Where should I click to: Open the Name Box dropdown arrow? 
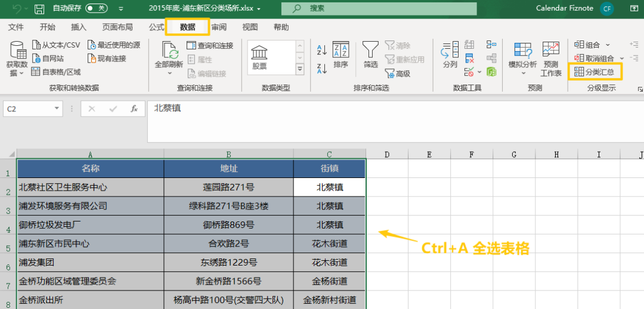pos(56,108)
